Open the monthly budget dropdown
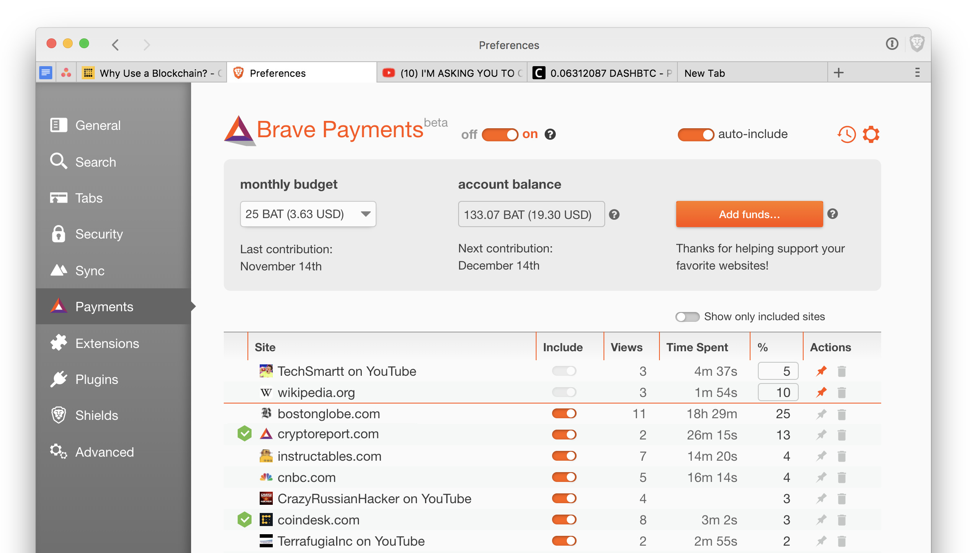Viewport: 980px width, 553px height. (x=308, y=214)
